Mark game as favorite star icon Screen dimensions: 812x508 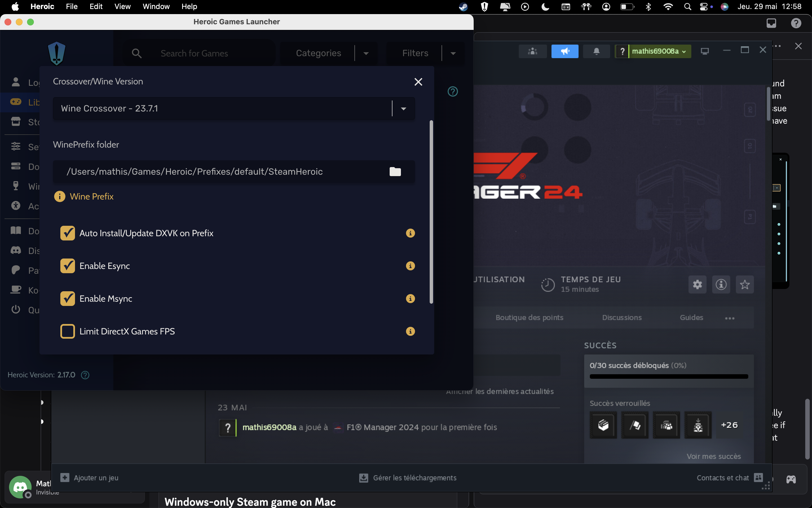click(x=745, y=284)
